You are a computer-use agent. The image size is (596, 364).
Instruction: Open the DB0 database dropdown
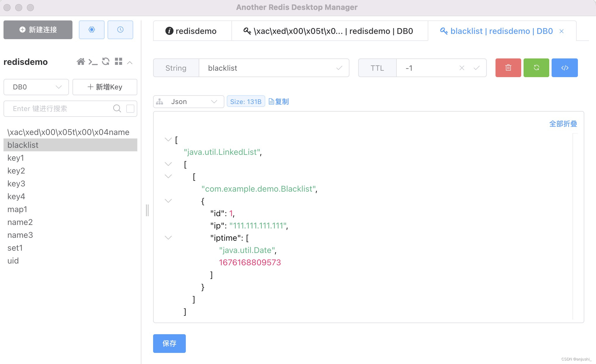pyautogui.click(x=36, y=87)
